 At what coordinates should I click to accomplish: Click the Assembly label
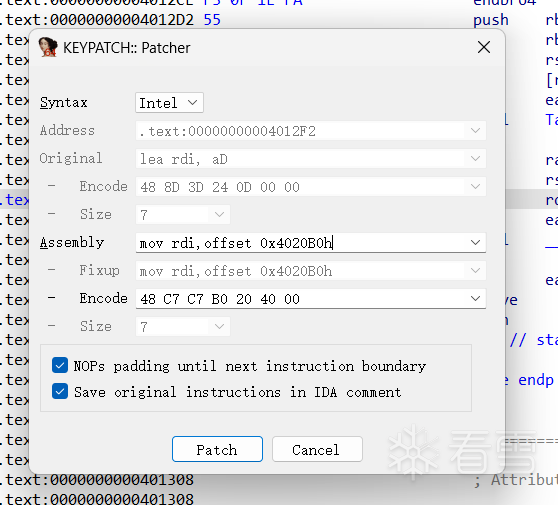pyautogui.click(x=72, y=243)
